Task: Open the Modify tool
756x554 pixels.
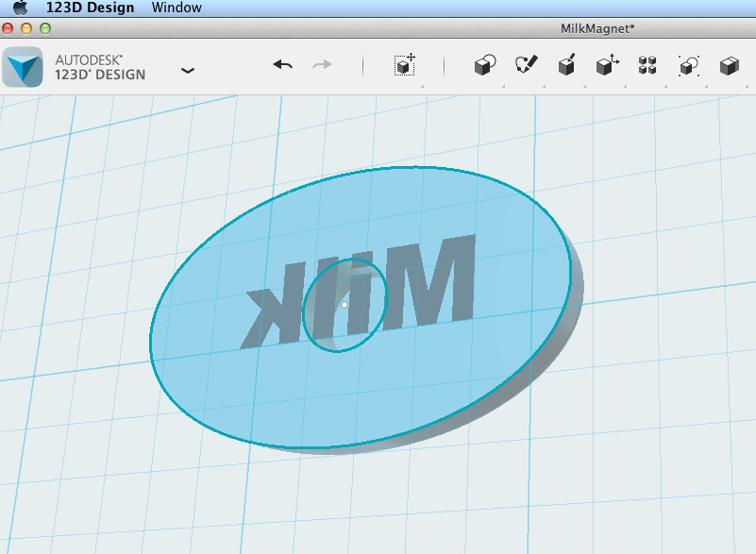Action: click(x=607, y=64)
